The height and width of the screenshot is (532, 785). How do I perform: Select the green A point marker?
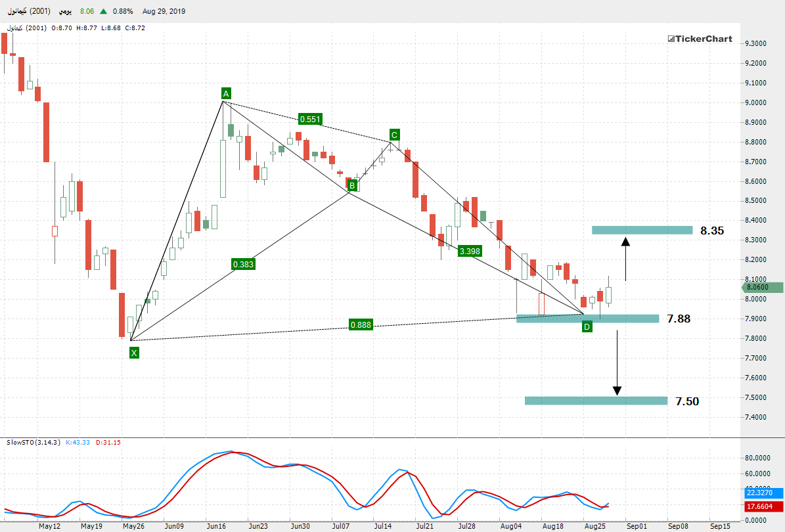click(225, 94)
